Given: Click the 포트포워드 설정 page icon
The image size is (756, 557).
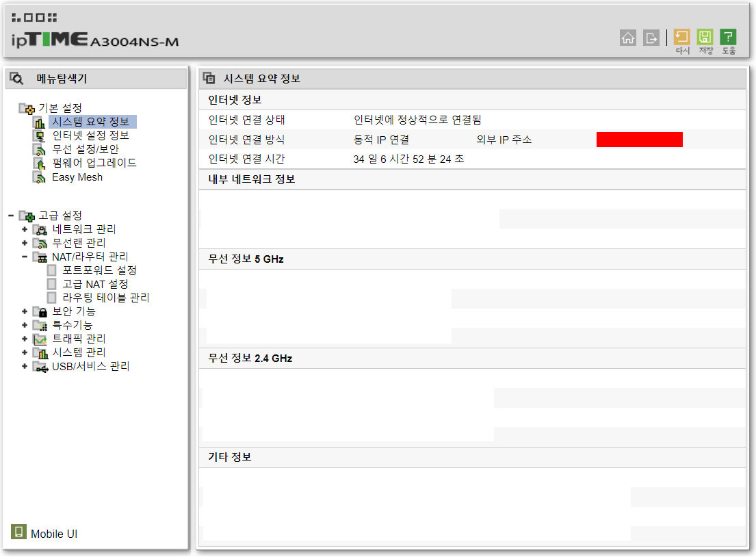Looking at the screenshot, I should pyautogui.click(x=51, y=270).
